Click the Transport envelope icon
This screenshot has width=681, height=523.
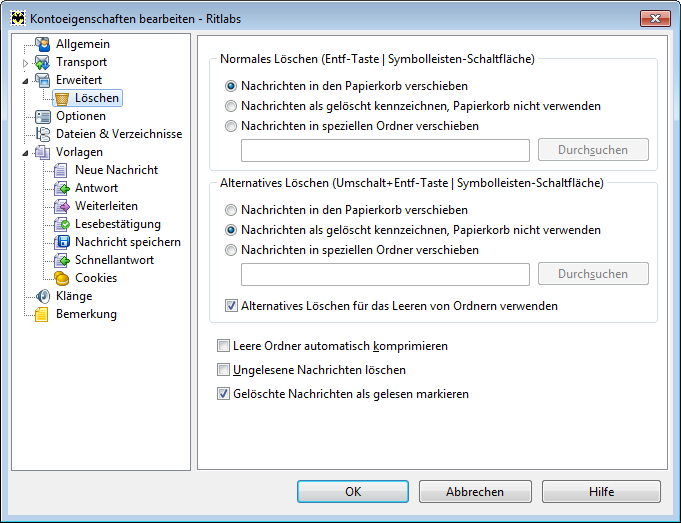point(43,62)
